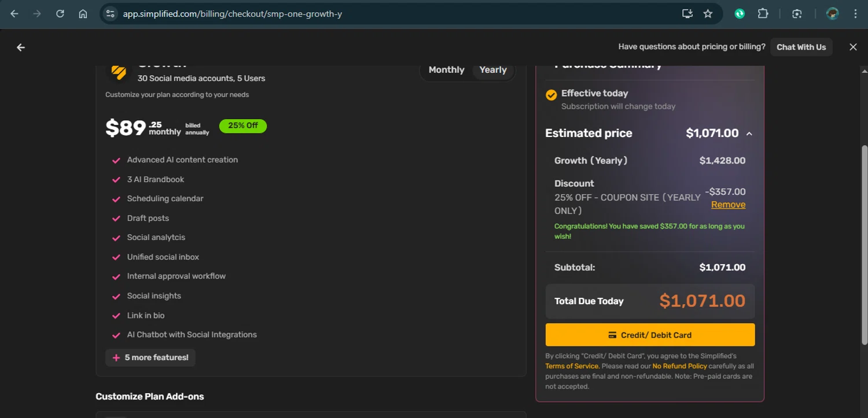Go back using the browser back arrow
The image size is (868, 418).
pyautogui.click(x=14, y=14)
